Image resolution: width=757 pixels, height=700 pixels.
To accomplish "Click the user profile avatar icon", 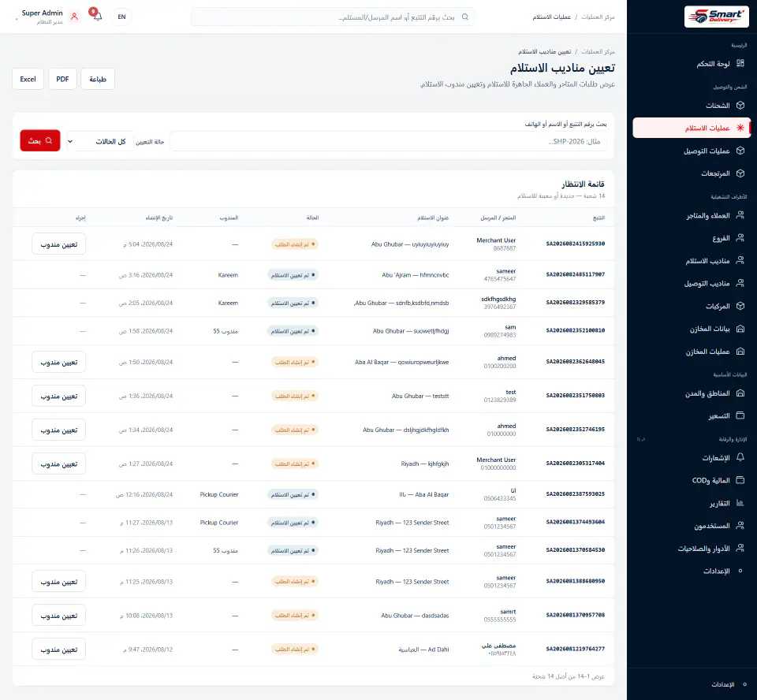I will pyautogui.click(x=74, y=17).
